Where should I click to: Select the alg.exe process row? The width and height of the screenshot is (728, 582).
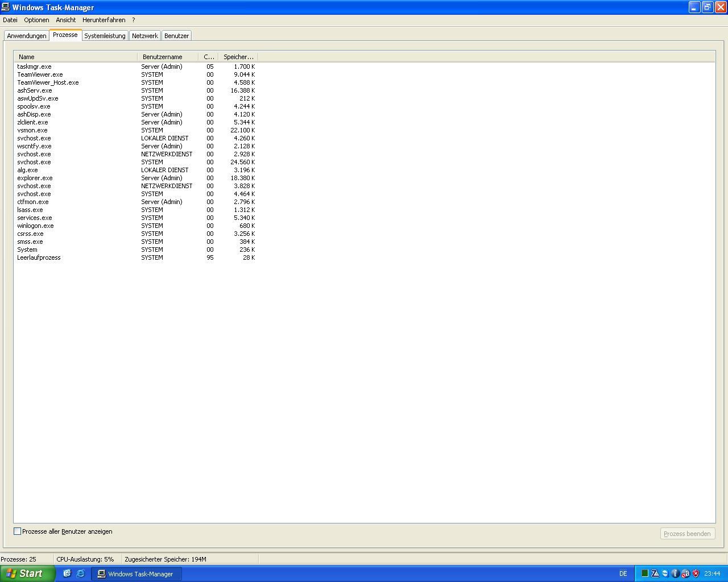136,170
